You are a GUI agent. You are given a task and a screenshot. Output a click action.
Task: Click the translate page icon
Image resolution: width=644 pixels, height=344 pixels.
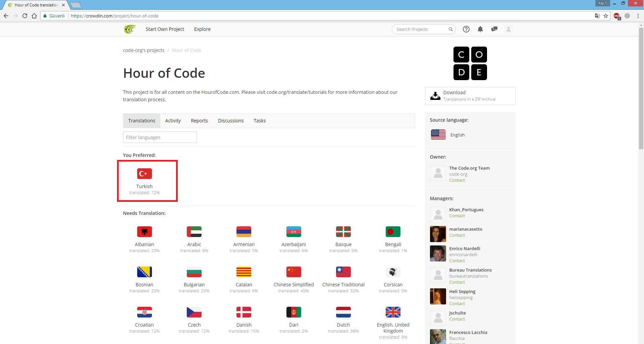(x=597, y=16)
